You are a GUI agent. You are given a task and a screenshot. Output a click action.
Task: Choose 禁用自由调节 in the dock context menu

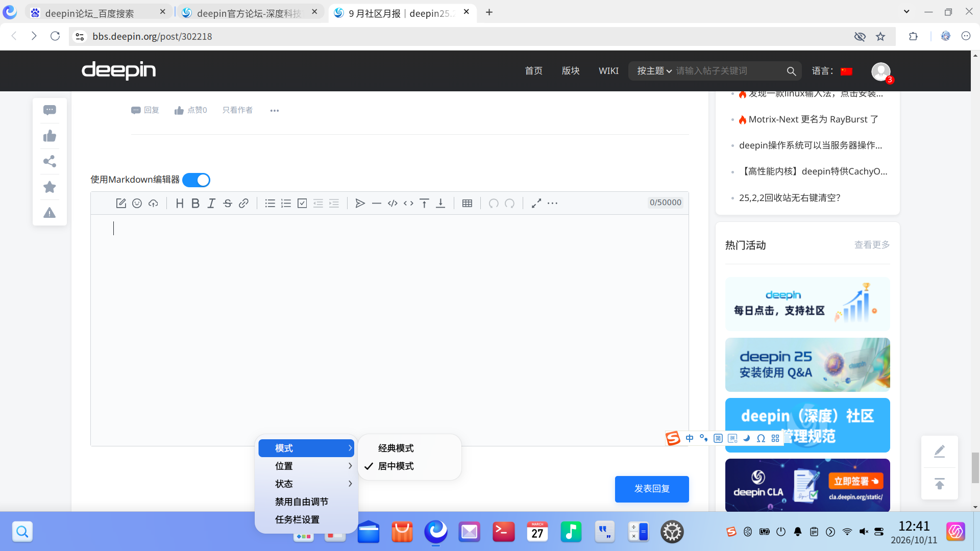coord(306,502)
